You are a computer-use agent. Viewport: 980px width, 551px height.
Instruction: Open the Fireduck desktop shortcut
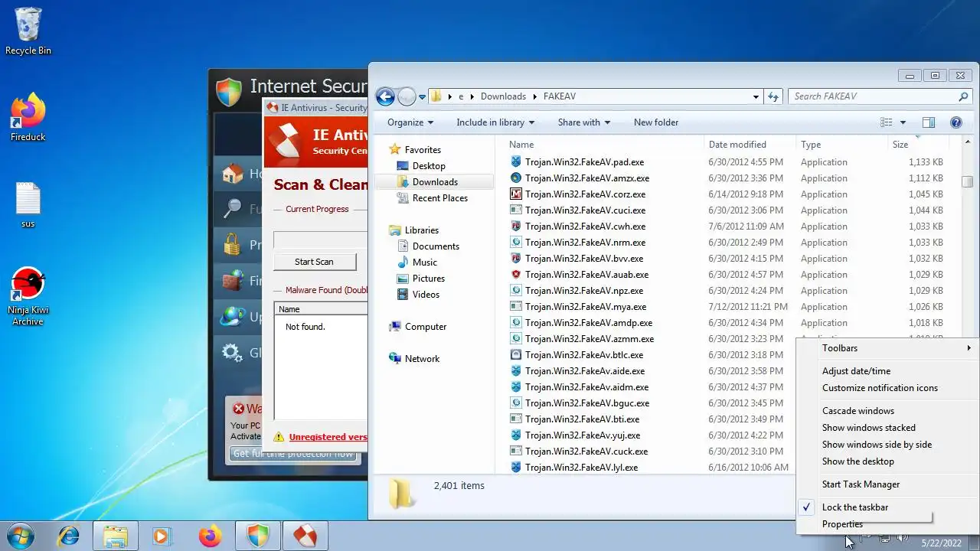click(x=28, y=117)
